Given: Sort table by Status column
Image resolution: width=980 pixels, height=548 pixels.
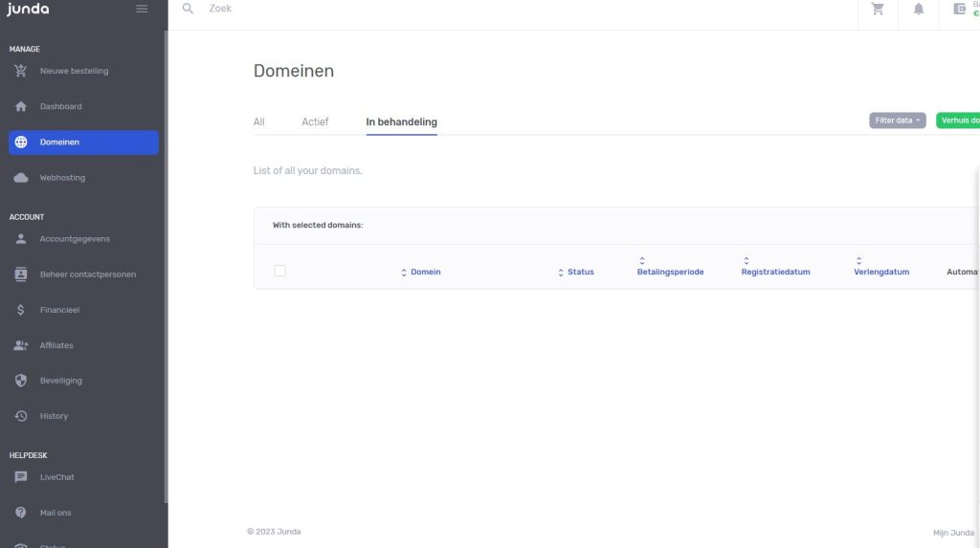Looking at the screenshot, I should pyautogui.click(x=576, y=273).
